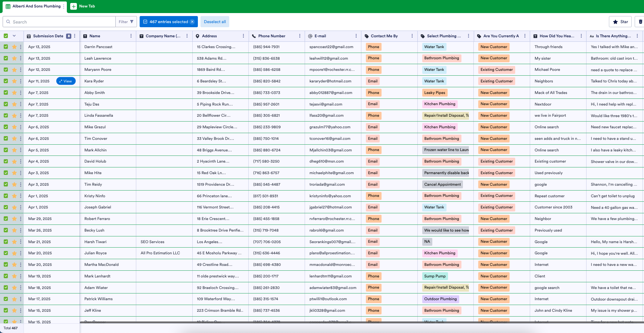Open row menu dots for Julian Royce
This screenshot has width=644, height=333.
pyautogui.click(x=21, y=253)
